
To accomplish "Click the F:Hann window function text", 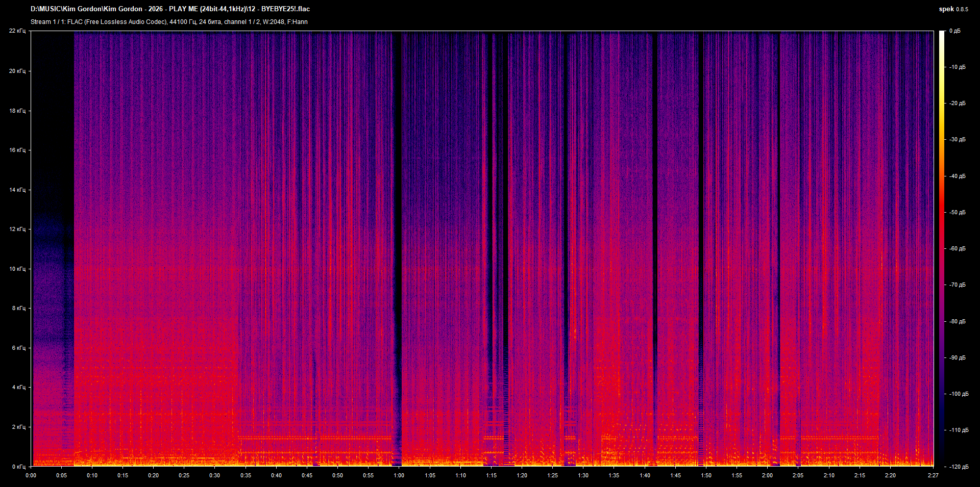I will tap(298, 22).
